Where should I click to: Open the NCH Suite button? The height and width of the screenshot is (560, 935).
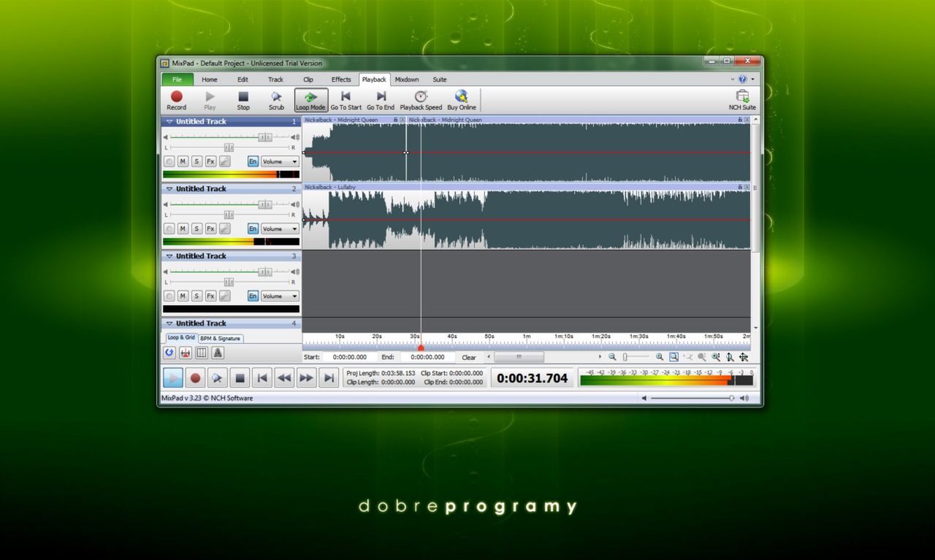[x=742, y=100]
